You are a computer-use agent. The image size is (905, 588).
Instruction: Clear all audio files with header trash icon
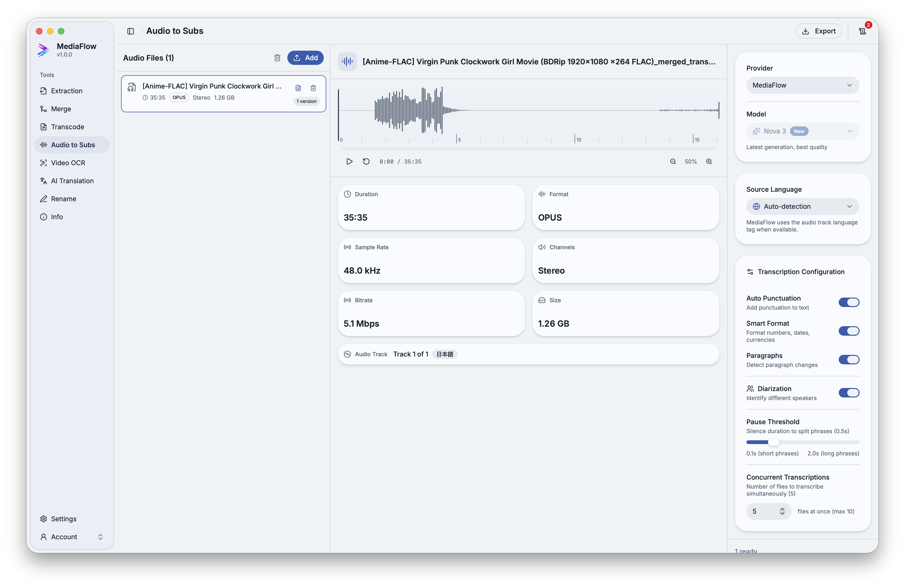point(277,58)
